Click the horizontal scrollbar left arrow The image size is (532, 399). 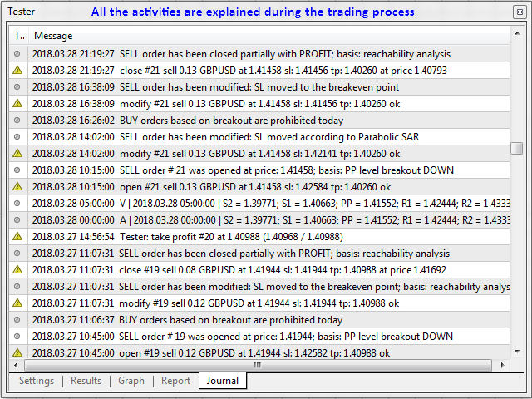(16, 365)
